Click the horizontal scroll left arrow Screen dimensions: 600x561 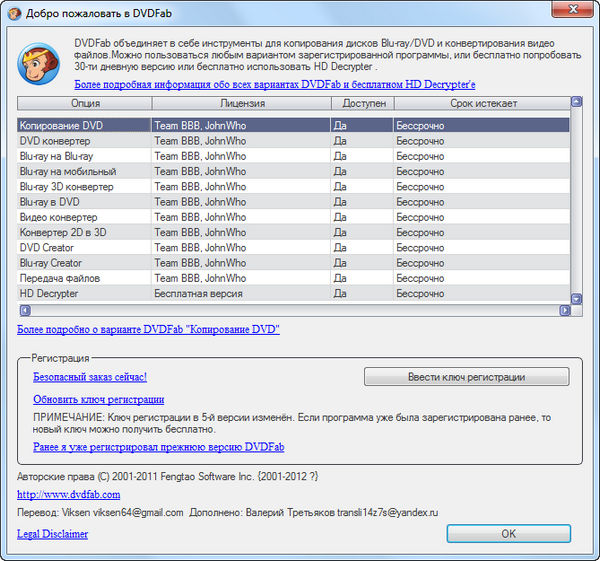click(x=23, y=310)
